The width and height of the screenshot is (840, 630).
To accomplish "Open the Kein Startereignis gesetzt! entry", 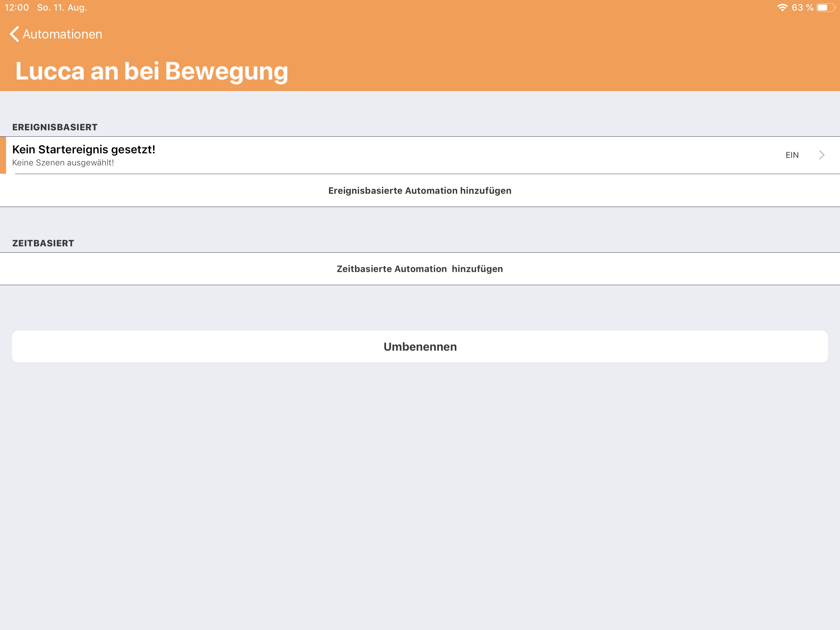I will [x=83, y=149].
